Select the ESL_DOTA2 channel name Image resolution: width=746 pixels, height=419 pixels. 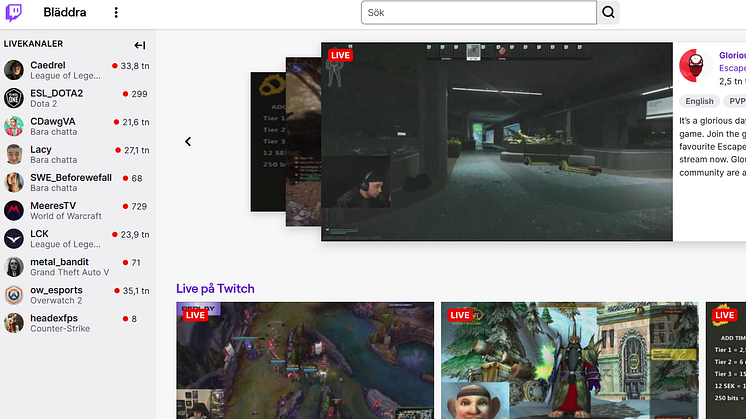coord(57,93)
